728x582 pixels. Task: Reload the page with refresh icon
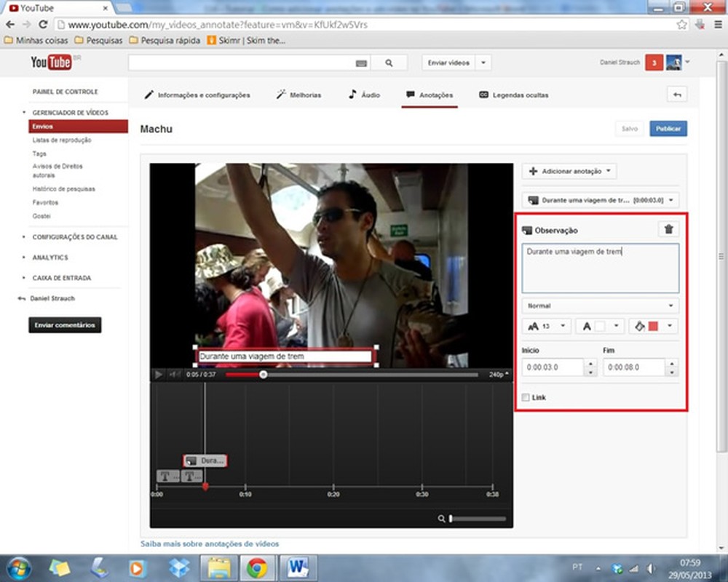pos(43,25)
